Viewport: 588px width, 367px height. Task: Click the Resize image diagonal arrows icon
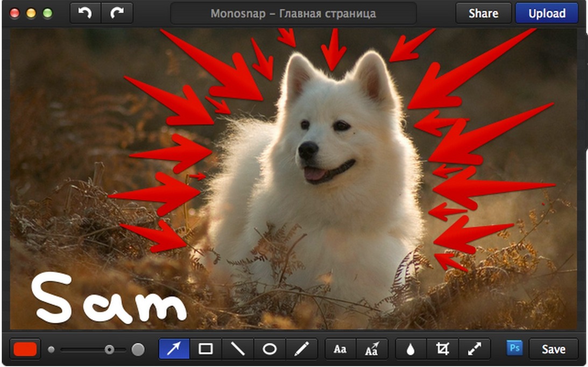coord(474,349)
